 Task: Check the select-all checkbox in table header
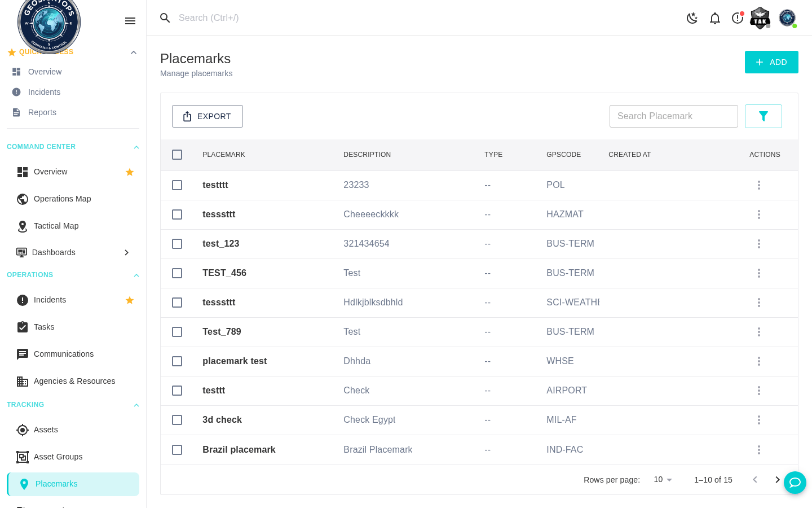tap(177, 154)
